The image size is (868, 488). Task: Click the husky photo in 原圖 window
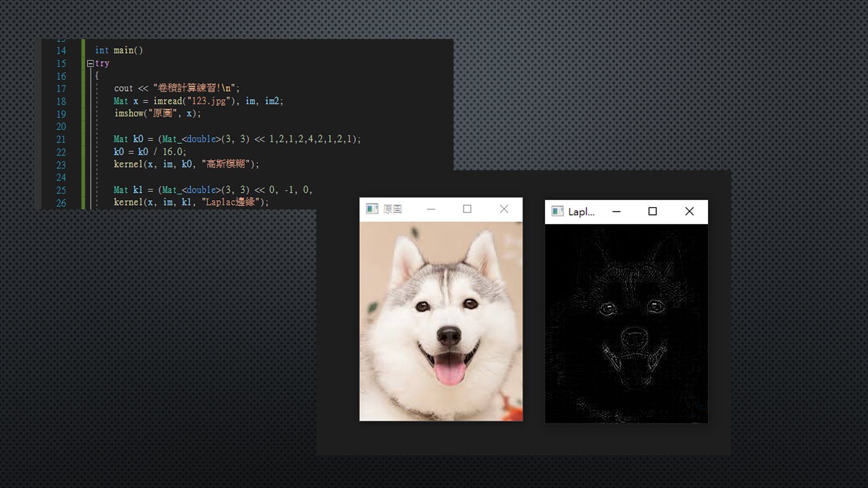[x=441, y=321]
